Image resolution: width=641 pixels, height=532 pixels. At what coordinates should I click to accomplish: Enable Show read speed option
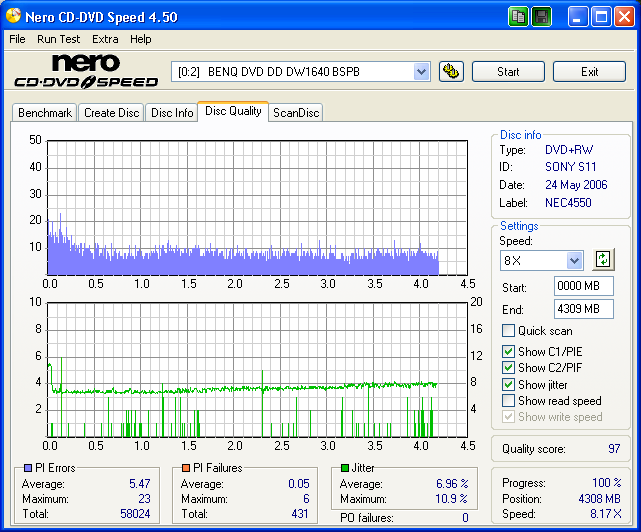(509, 401)
